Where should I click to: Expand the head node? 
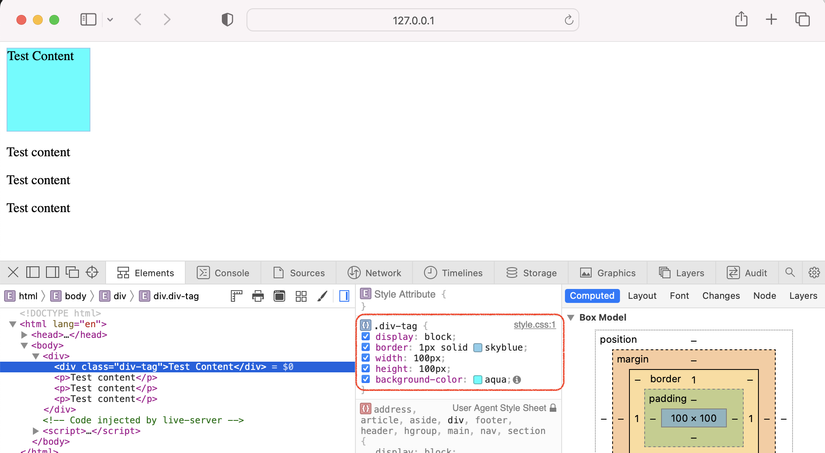pyautogui.click(x=24, y=335)
